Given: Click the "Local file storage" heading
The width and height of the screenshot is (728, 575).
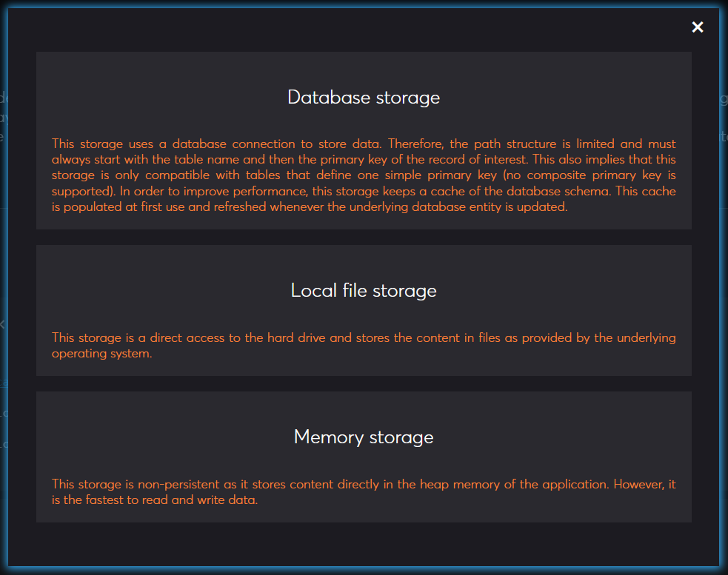Looking at the screenshot, I should click(364, 291).
